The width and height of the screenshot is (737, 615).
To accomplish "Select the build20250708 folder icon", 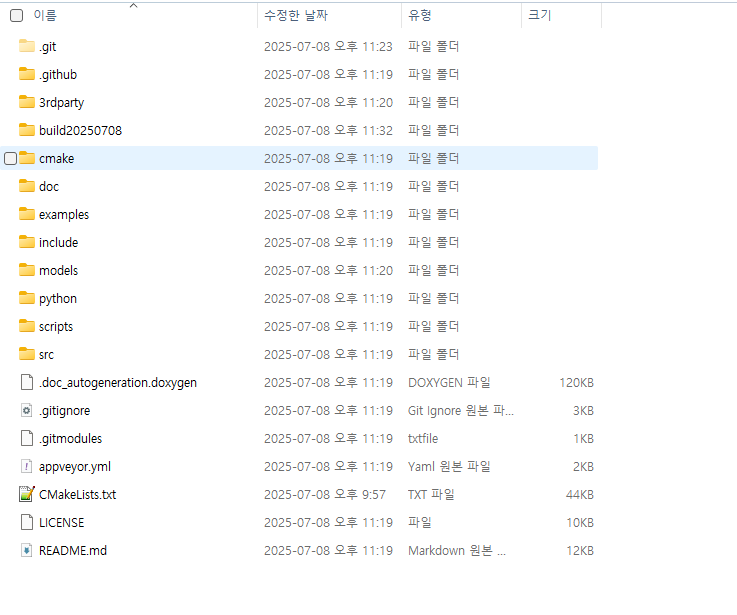I will point(27,130).
